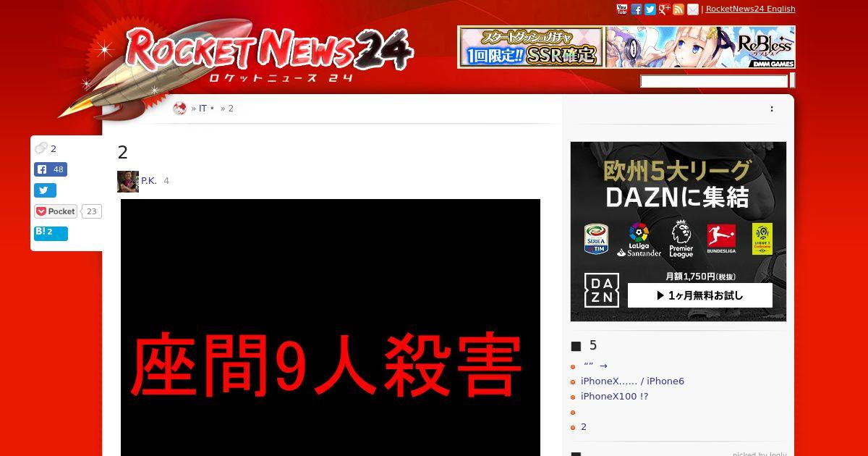Open the SSR確定 game banner ad

(530, 47)
